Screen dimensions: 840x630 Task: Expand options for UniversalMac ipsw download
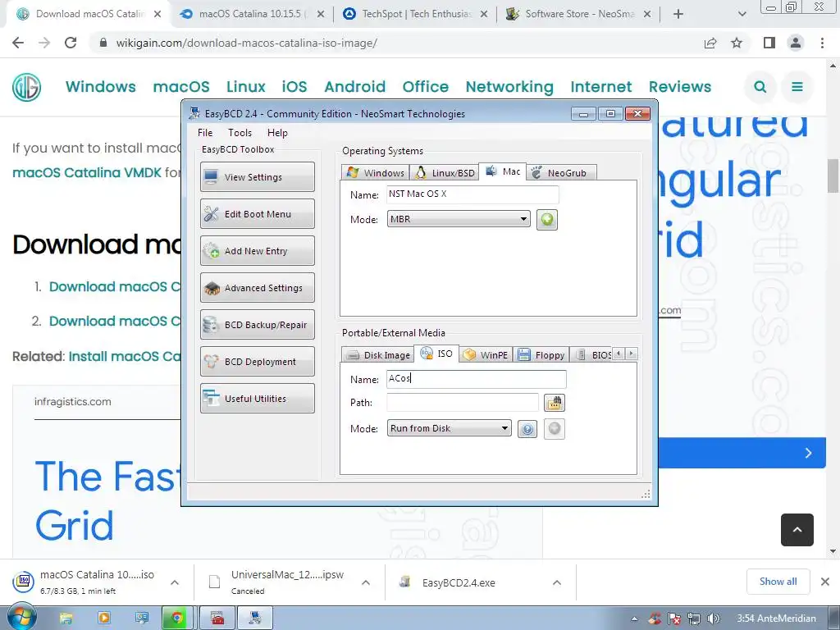366,582
